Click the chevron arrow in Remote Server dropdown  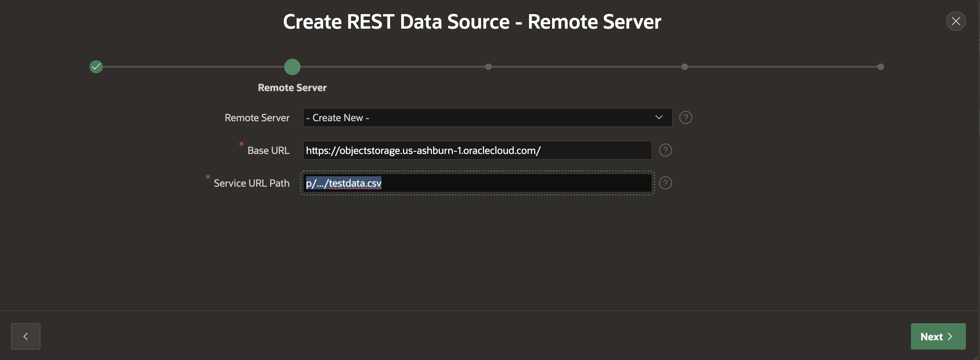(x=659, y=118)
